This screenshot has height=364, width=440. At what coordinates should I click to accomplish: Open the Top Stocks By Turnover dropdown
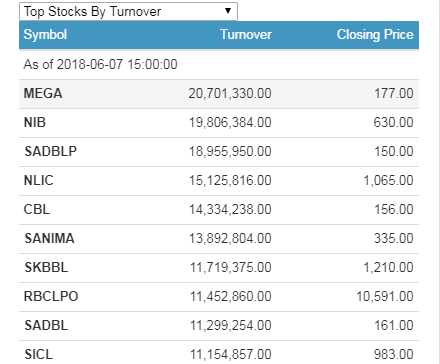click(128, 11)
